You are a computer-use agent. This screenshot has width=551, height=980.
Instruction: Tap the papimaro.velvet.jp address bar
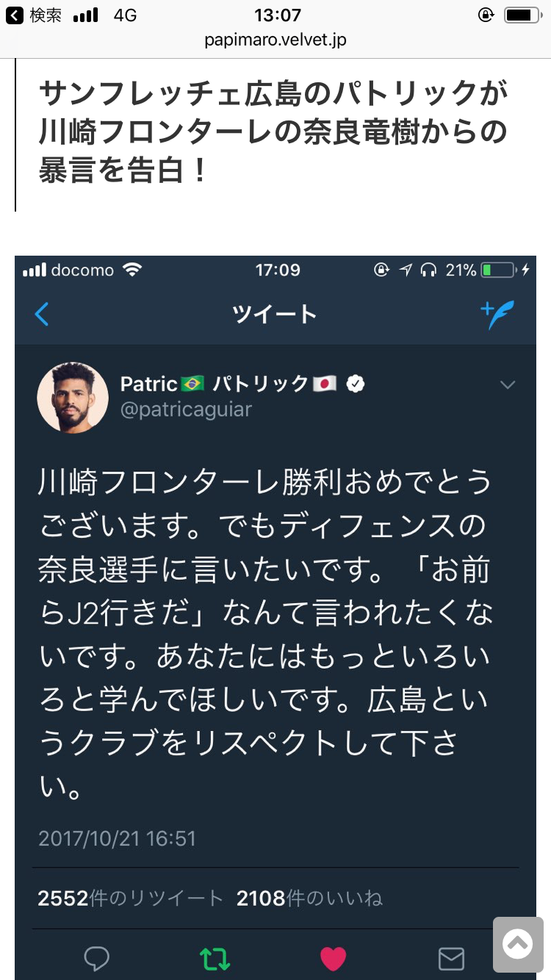coord(275,40)
